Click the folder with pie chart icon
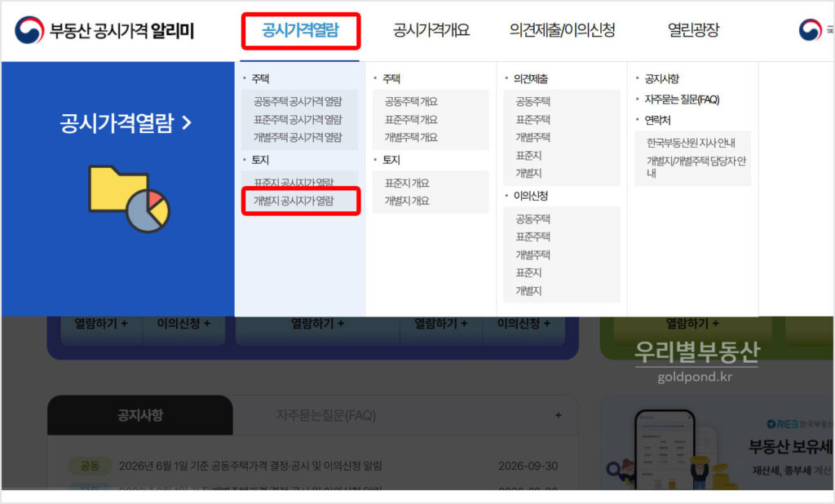Image resolution: width=835 pixels, height=504 pixels. coord(130,199)
